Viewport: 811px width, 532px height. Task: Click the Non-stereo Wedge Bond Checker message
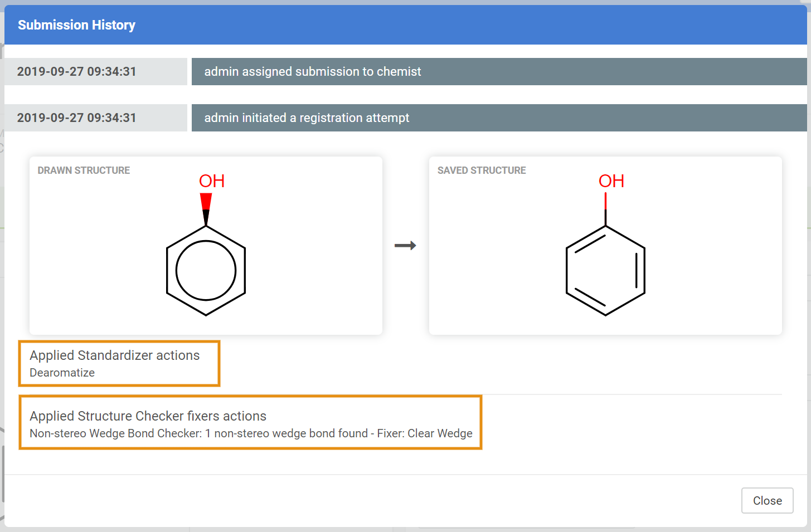[251, 433]
